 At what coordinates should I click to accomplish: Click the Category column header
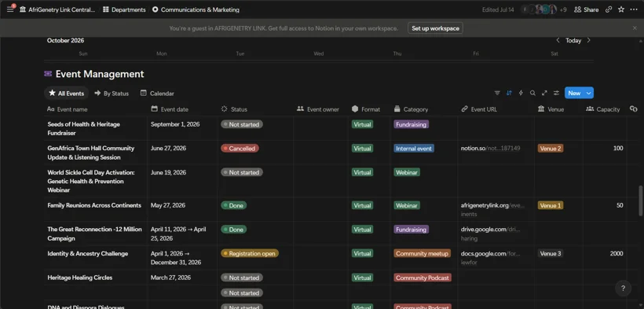point(424,109)
